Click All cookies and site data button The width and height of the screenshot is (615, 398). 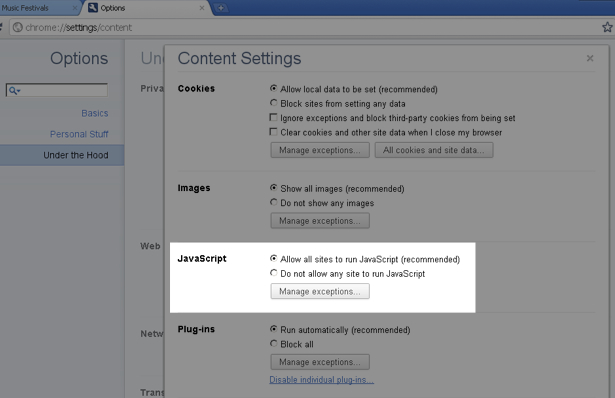[434, 150]
